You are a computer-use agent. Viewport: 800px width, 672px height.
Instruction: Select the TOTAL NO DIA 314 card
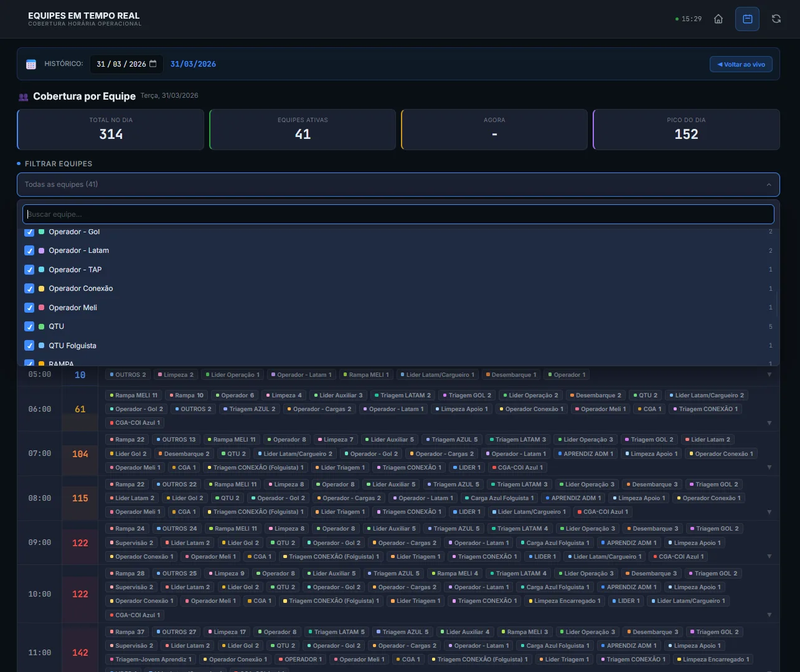coord(111,130)
